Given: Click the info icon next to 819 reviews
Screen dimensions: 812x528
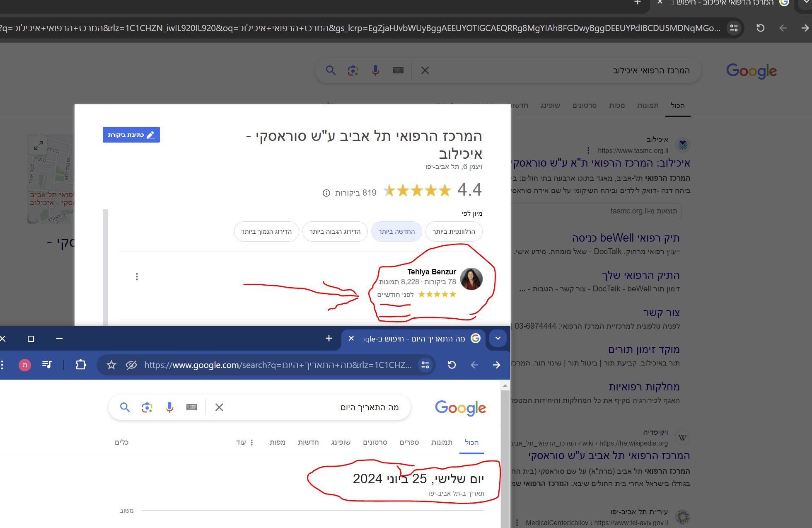Looking at the screenshot, I should tap(326, 193).
